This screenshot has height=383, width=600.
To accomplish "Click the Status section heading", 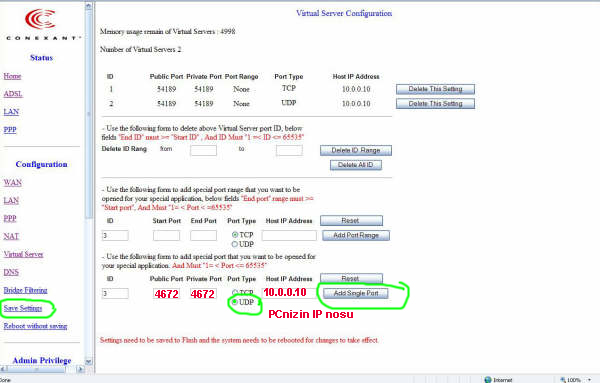I will click(x=41, y=58).
